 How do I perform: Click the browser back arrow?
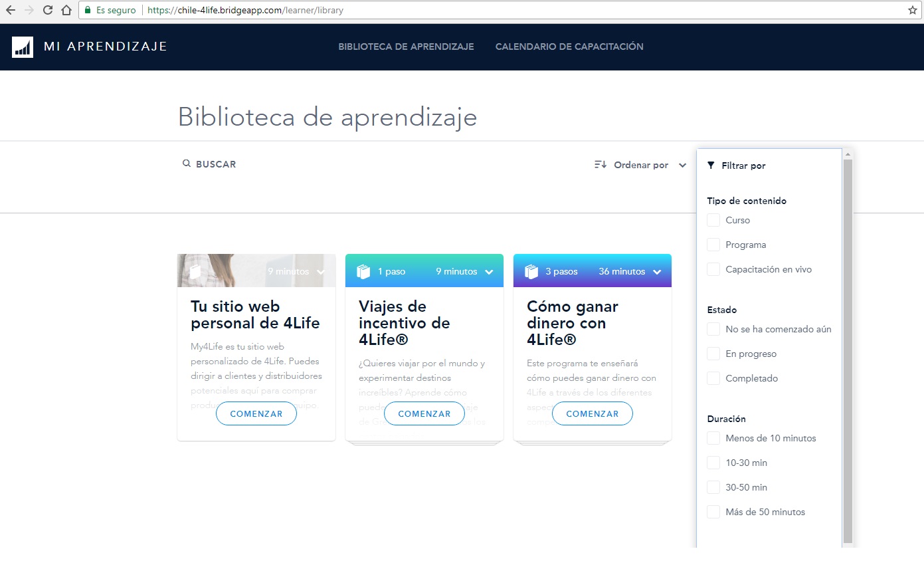(11, 11)
